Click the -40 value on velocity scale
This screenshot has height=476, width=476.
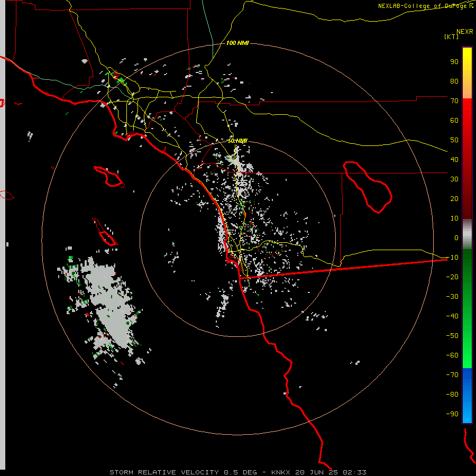pos(452,316)
